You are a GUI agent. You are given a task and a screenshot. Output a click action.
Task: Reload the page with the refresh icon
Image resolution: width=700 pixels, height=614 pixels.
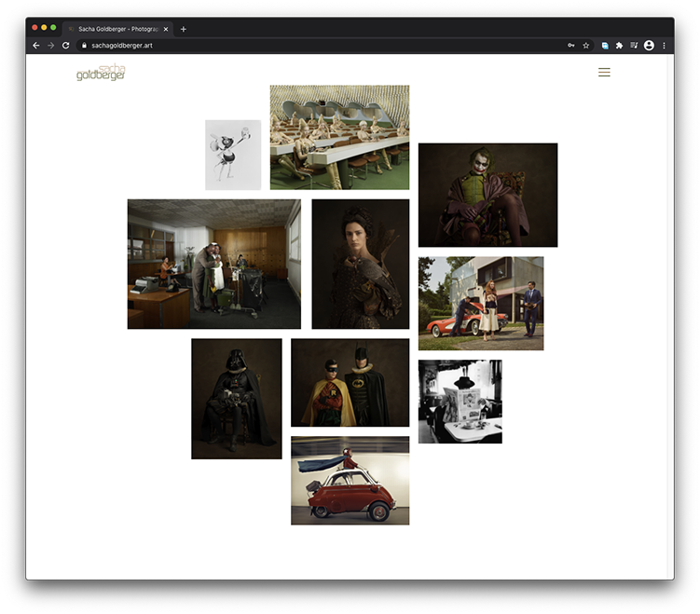[65, 45]
